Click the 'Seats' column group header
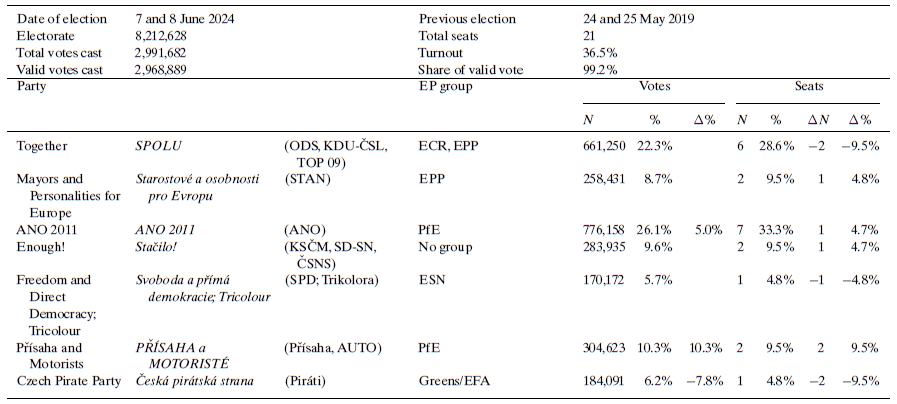The height and width of the screenshot is (404, 897). click(x=808, y=87)
